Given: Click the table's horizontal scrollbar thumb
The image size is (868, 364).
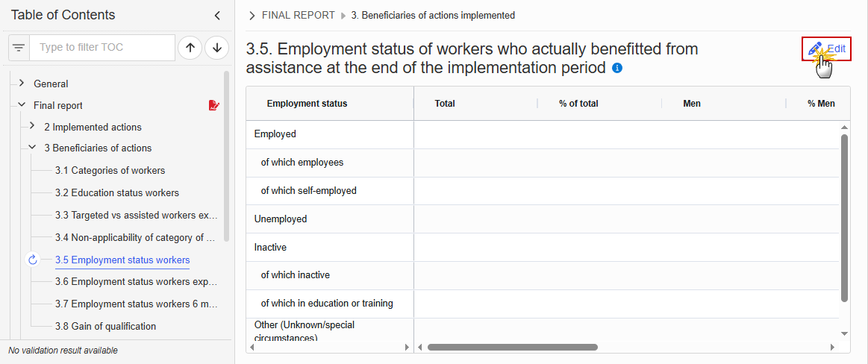Looking at the screenshot, I should 513,348.
